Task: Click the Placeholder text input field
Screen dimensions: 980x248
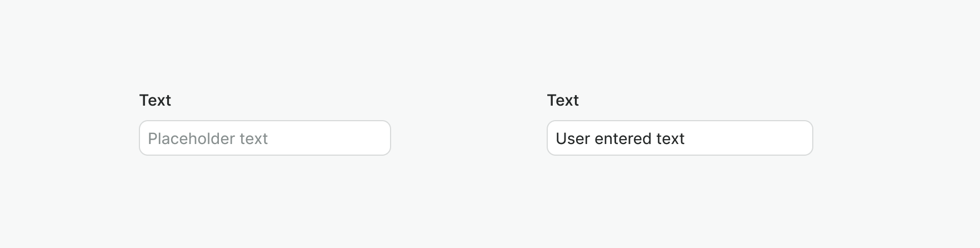Action: (x=264, y=138)
